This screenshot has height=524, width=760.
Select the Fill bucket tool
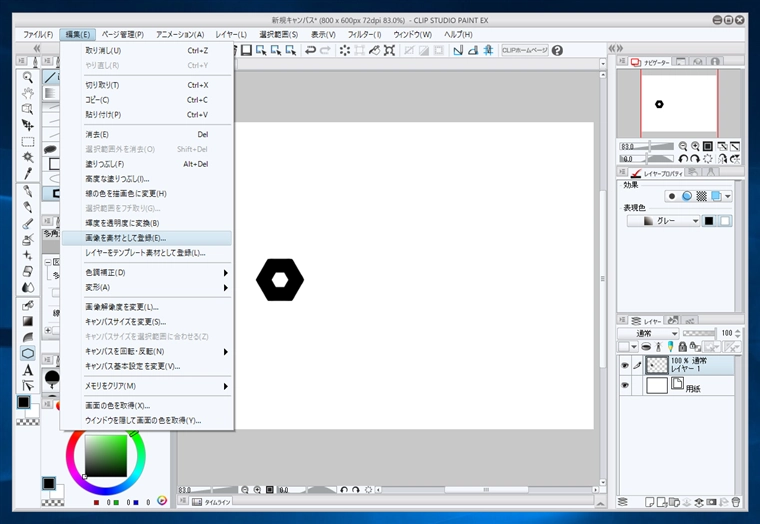28,305
